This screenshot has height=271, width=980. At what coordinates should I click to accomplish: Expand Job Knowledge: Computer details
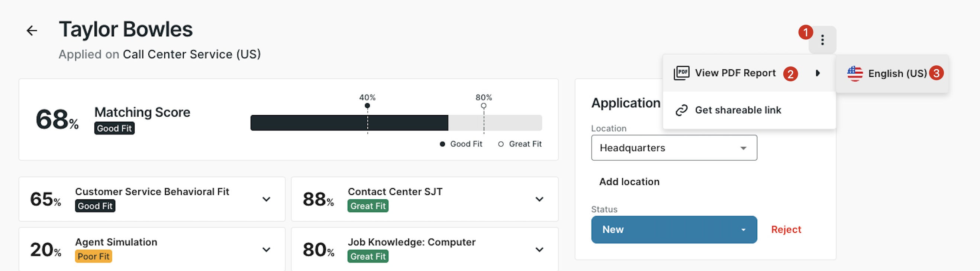pos(539,250)
